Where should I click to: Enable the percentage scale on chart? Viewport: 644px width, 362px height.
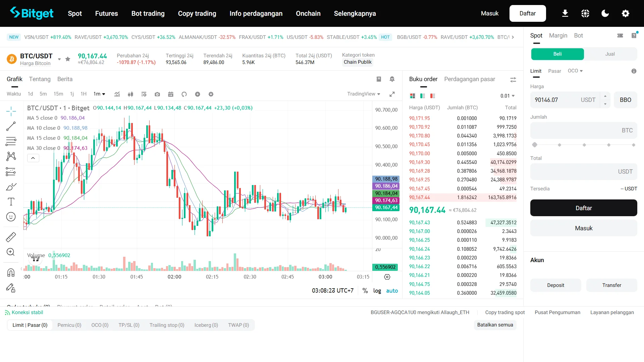coord(365,291)
